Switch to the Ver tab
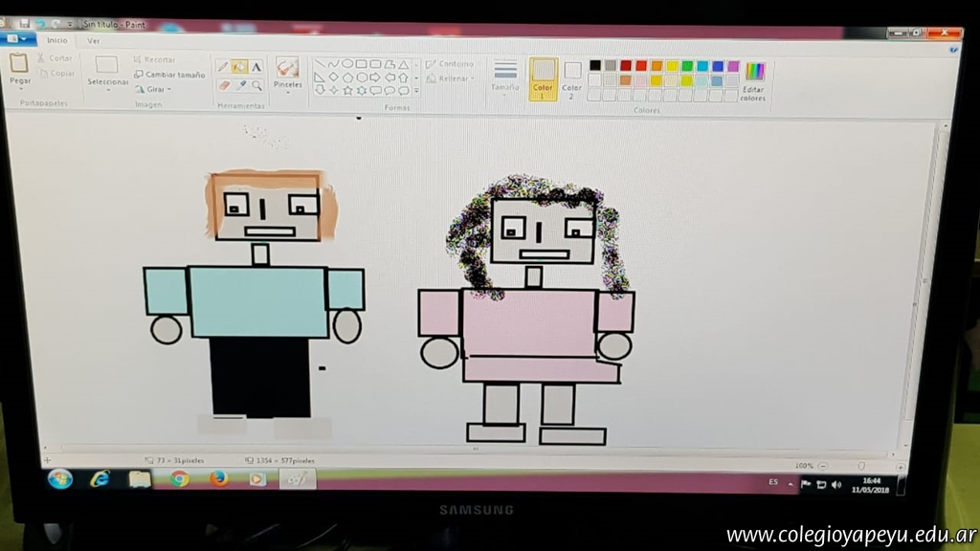The height and width of the screenshot is (551, 980). click(x=93, y=41)
